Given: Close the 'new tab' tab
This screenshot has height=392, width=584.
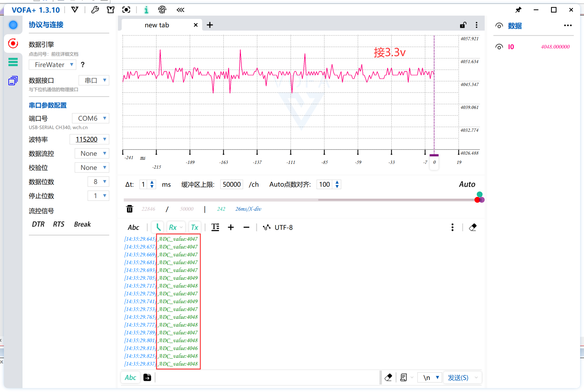Looking at the screenshot, I should click(196, 25).
